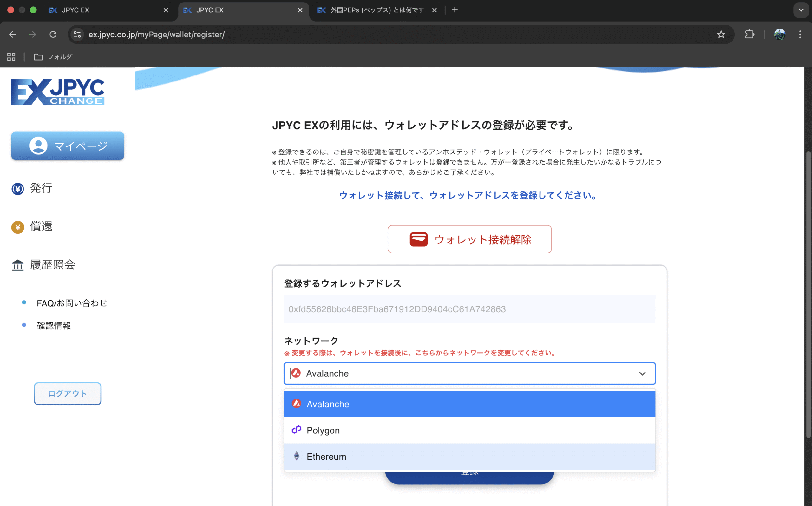Image resolution: width=812 pixels, height=506 pixels.
Task: Click the wallet address input field
Action: [x=469, y=309]
